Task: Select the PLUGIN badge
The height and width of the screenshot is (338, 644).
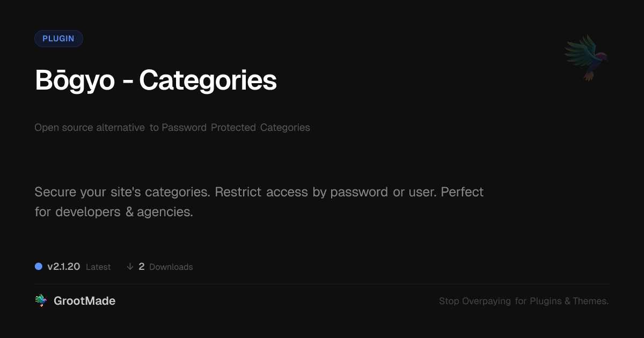Action: [58, 39]
